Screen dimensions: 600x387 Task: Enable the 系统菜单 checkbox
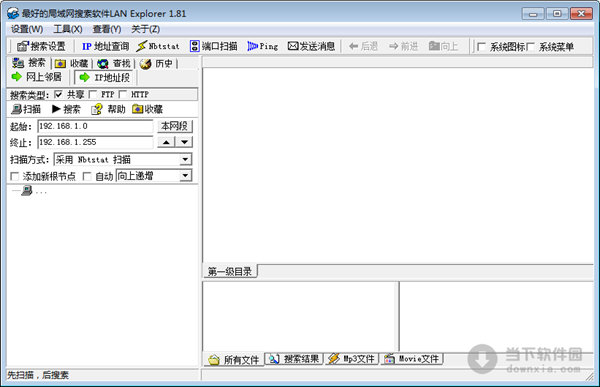[530, 47]
